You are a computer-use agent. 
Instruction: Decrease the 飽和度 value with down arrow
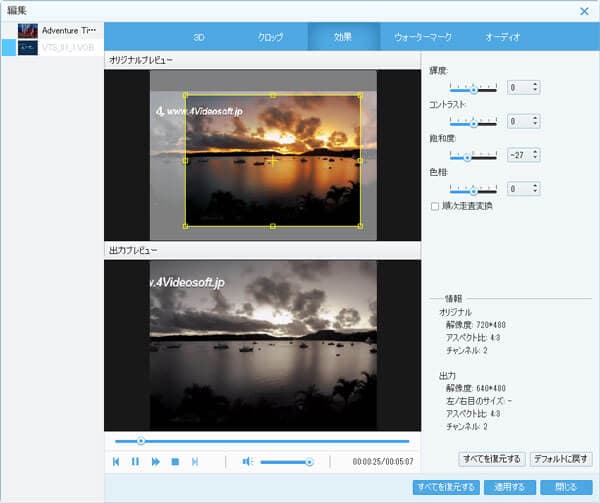(x=536, y=158)
